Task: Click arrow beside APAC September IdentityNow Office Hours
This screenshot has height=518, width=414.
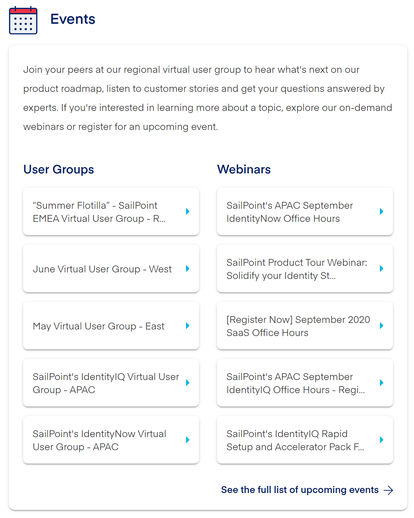Action: point(382,211)
